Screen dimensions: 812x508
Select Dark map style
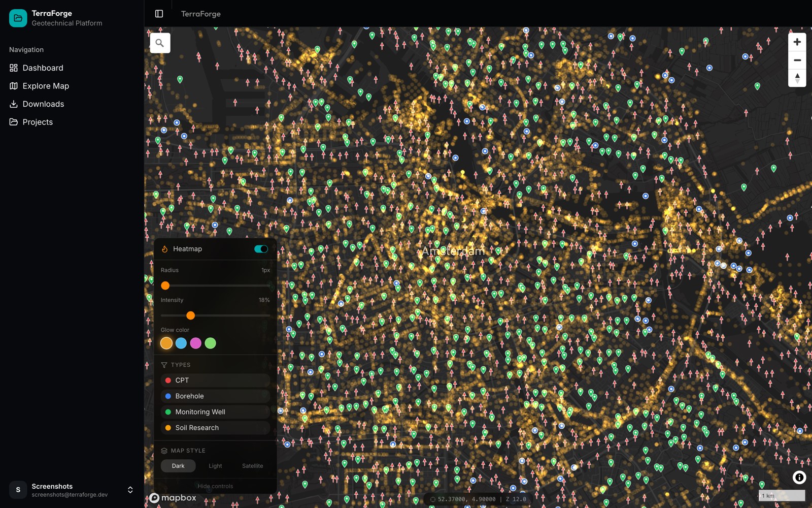[178, 466]
